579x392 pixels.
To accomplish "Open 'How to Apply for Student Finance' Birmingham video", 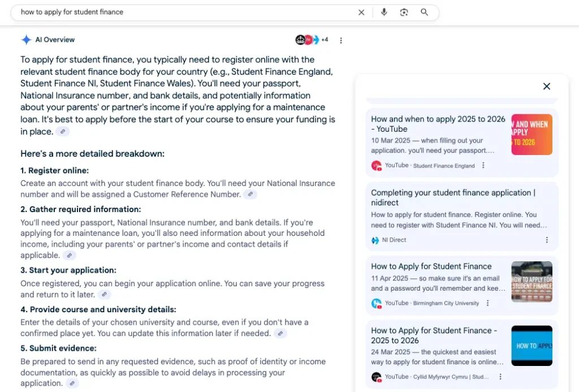I will pos(431,266).
